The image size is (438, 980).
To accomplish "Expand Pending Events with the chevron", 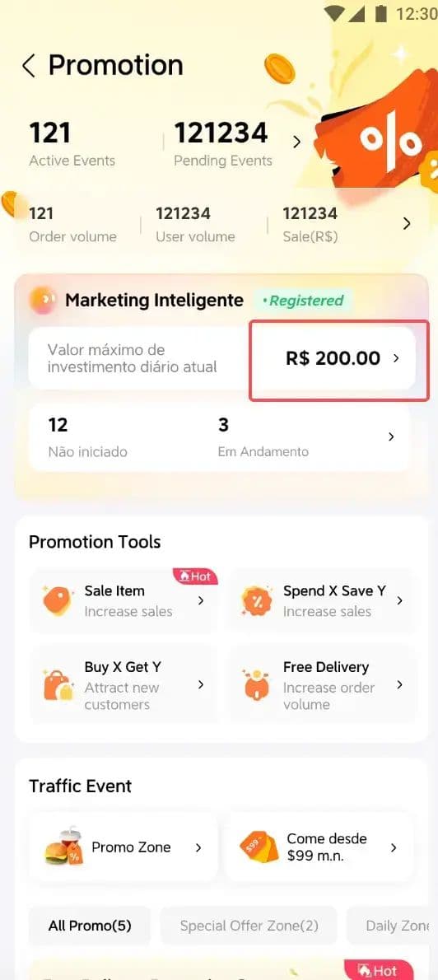I will [x=296, y=142].
